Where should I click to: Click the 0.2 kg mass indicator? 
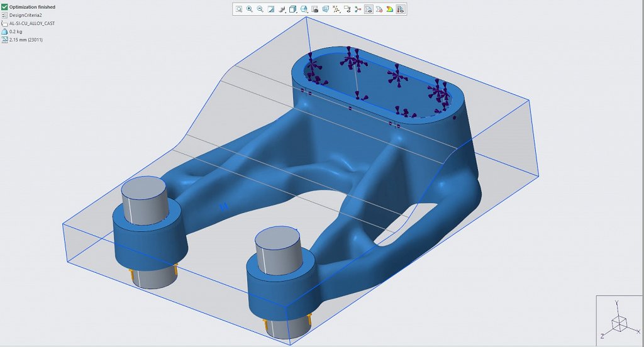[x=16, y=31]
